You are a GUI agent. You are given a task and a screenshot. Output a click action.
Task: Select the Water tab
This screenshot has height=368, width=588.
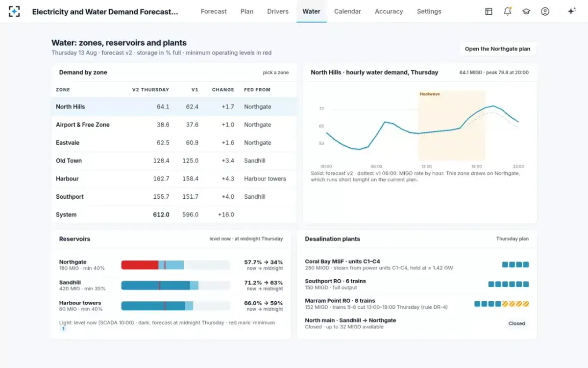[x=312, y=11]
